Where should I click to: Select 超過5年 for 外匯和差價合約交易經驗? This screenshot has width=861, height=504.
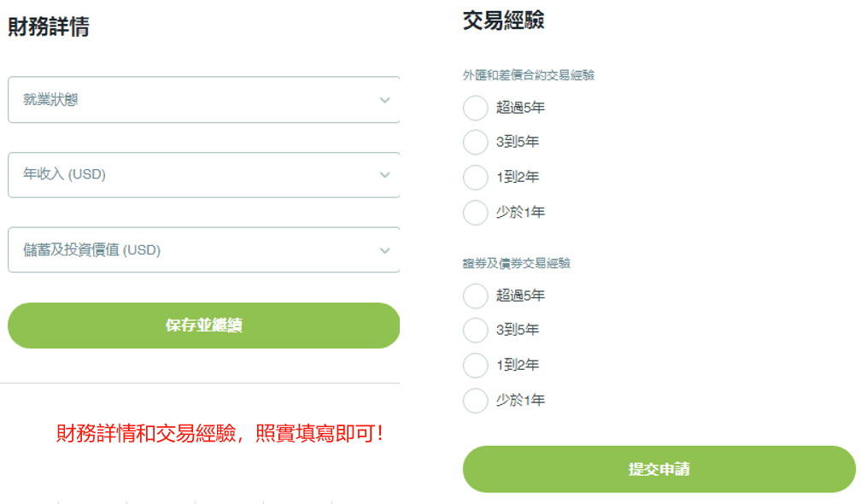(x=475, y=108)
